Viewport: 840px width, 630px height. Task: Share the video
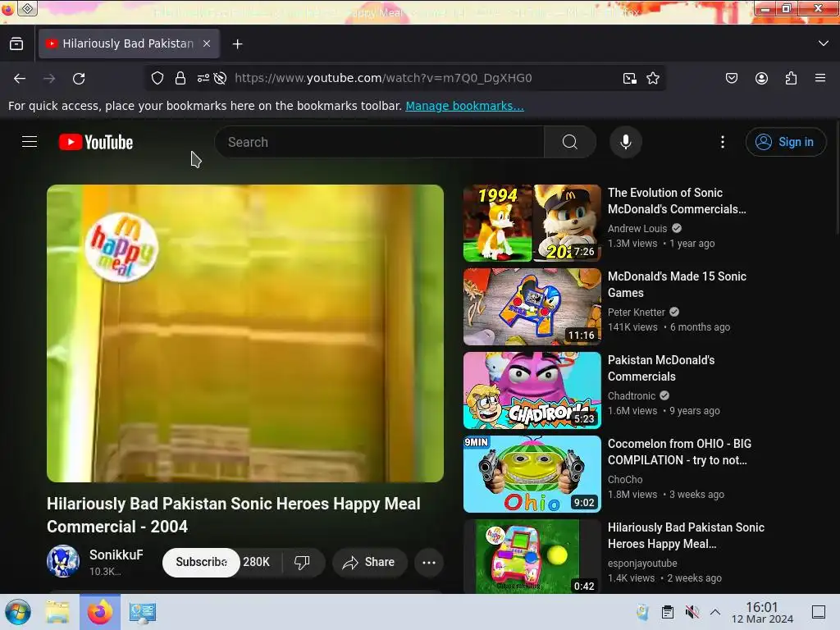(370, 562)
